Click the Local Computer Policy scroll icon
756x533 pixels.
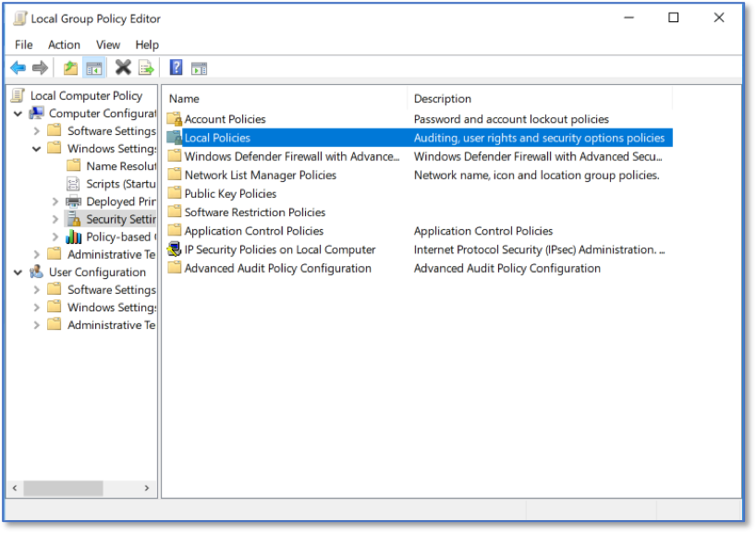click(x=18, y=95)
